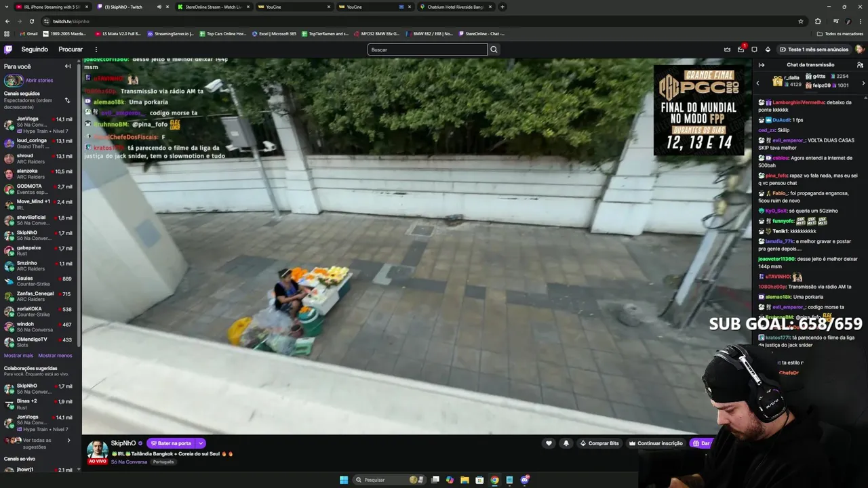Click the Bits diamond icon in top bar

tap(768, 49)
